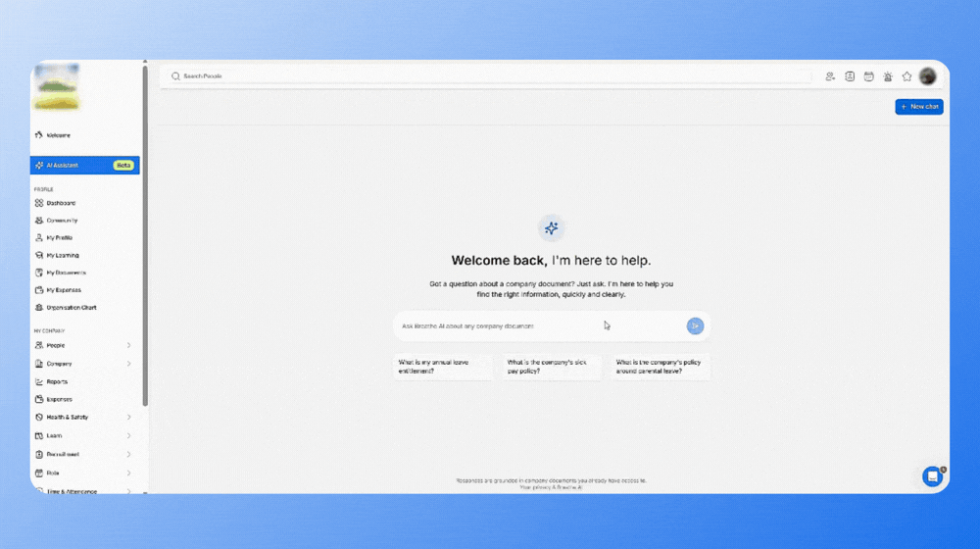Choose 'What is my annual leave entitlement?' suggestion
Image resolution: width=980 pixels, height=549 pixels.
(443, 367)
